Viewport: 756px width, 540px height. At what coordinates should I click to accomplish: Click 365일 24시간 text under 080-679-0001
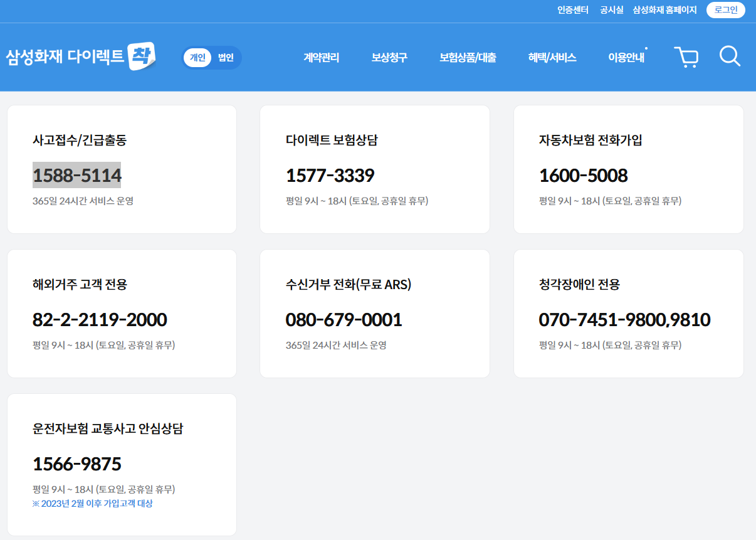coord(337,346)
